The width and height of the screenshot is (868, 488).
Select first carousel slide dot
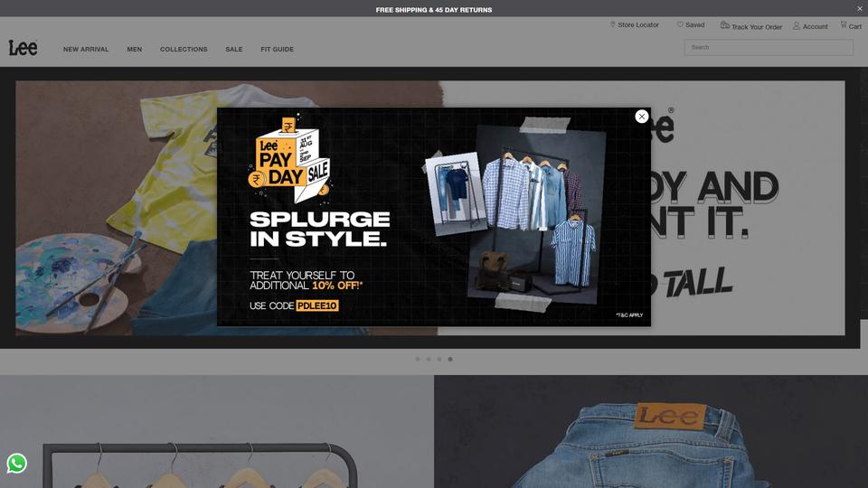[418, 359]
